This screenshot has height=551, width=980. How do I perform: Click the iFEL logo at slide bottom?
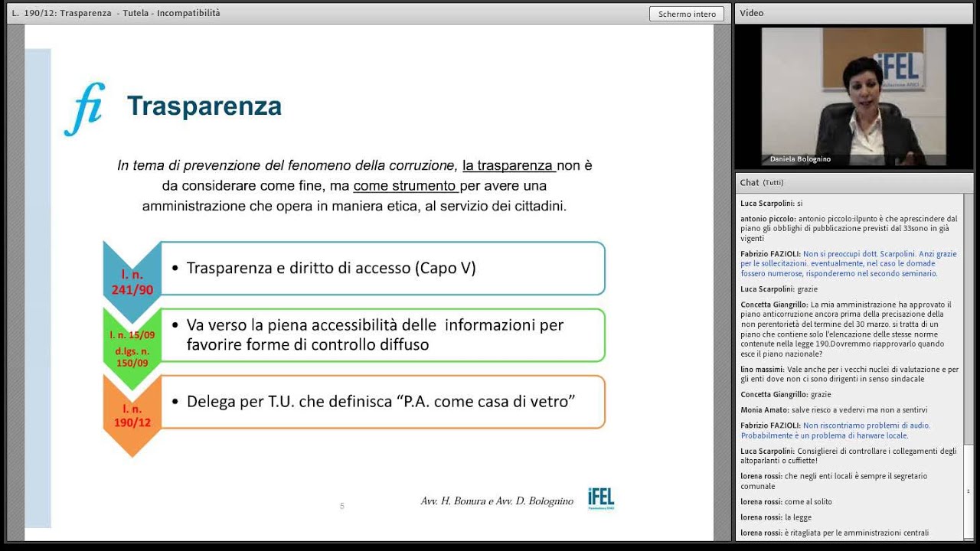[x=601, y=499]
